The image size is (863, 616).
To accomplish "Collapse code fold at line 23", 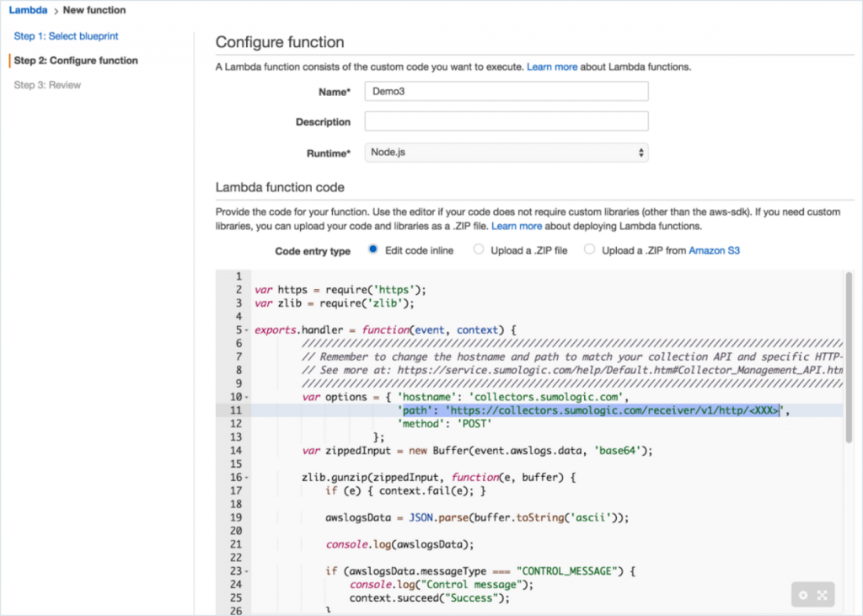I will [247, 571].
